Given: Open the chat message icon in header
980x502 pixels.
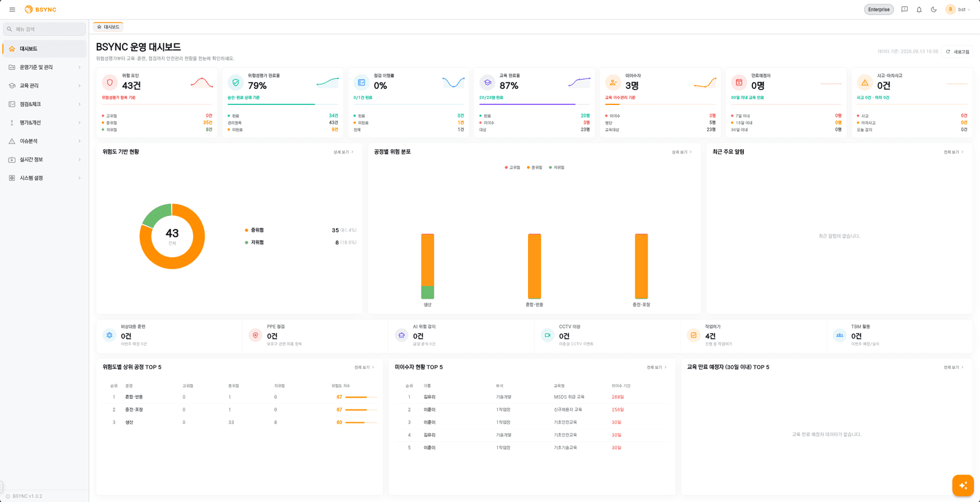Looking at the screenshot, I should [x=905, y=10].
